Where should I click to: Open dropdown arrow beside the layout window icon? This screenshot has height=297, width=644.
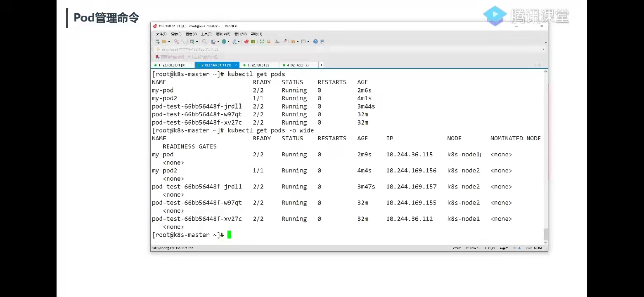pos(308,42)
